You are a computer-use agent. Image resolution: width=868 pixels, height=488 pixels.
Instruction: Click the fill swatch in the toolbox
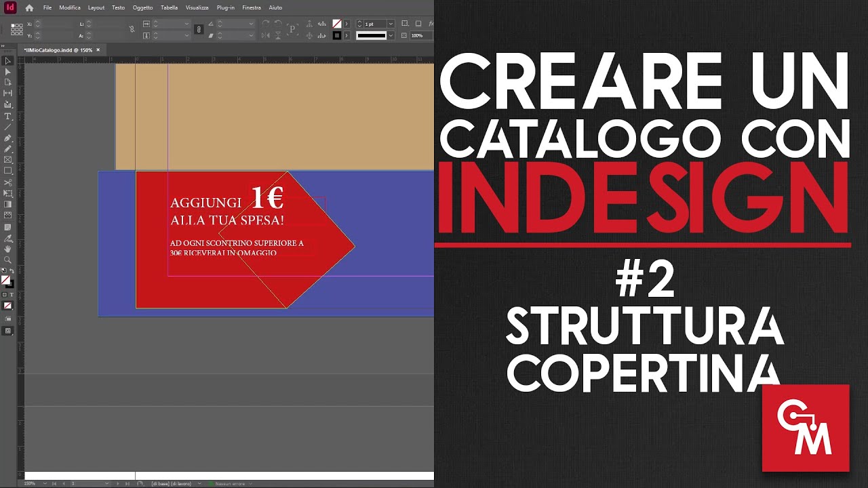pos(5,280)
